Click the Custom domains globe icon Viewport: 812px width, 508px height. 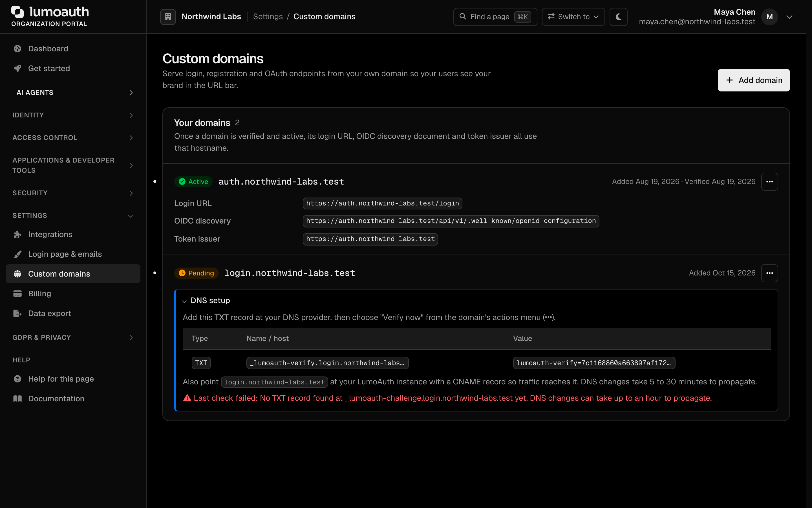click(17, 274)
